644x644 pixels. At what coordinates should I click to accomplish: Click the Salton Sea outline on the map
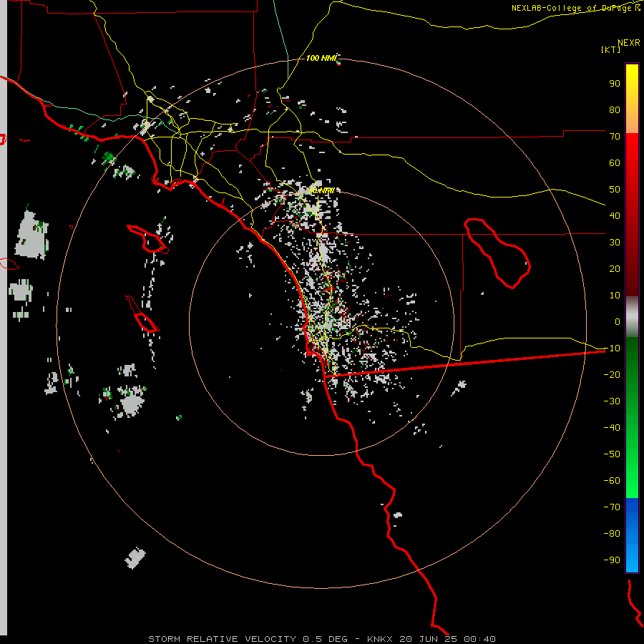(497, 253)
